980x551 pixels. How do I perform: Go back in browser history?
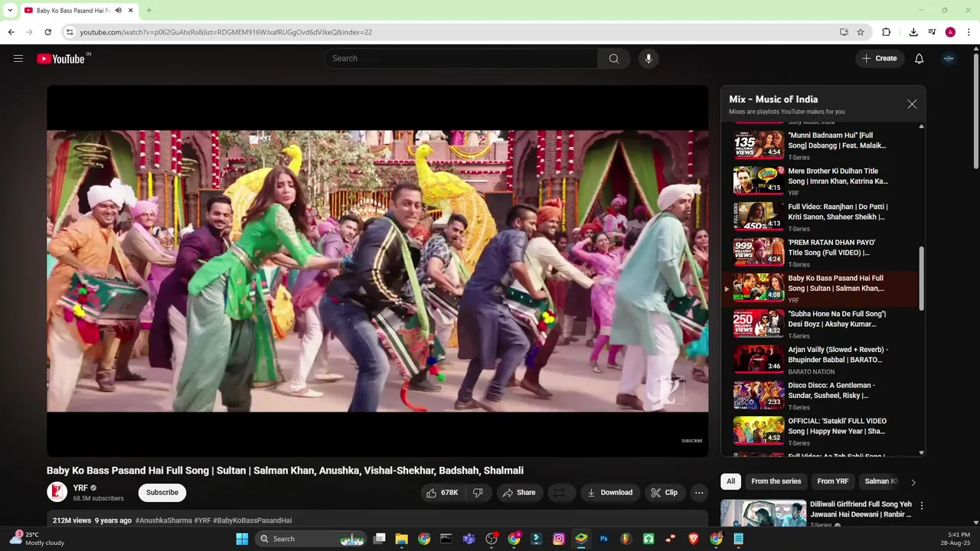pyautogui.click(x=11, y=32)
